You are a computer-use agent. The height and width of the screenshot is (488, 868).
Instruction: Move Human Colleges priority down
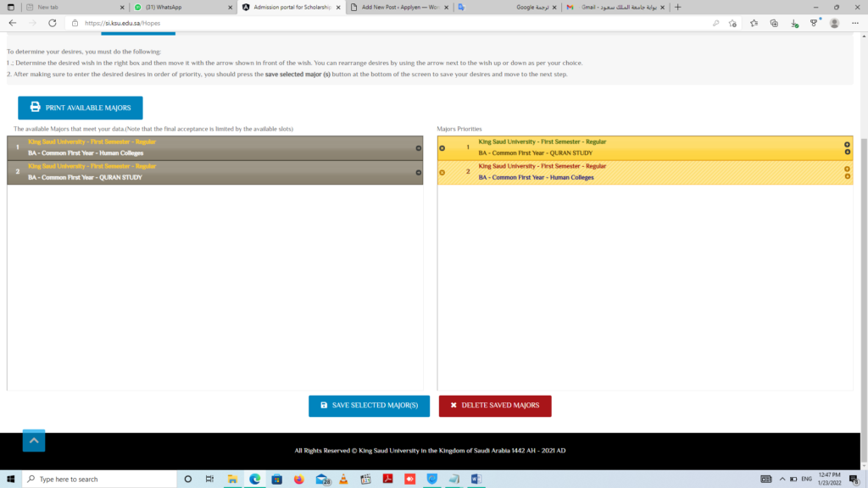coord(847,176)
